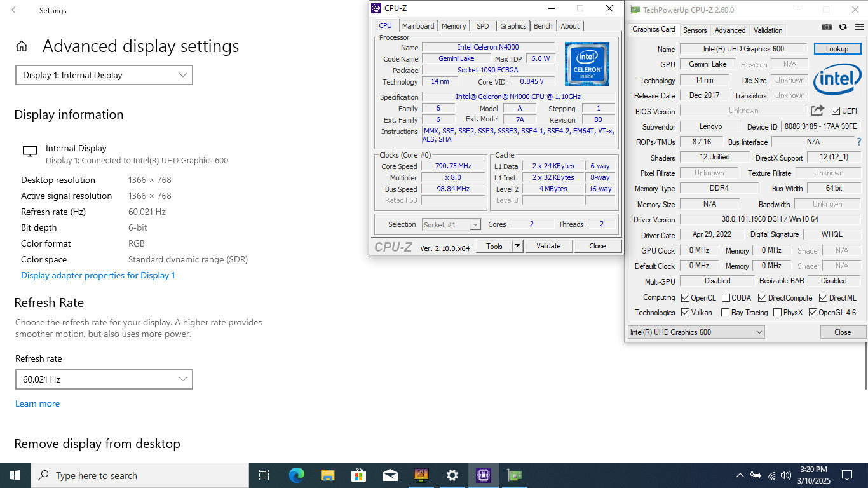Click the Validate button in CPU-Z
Viewport: 868px width, 488px height.
click(x=548, y=246)
